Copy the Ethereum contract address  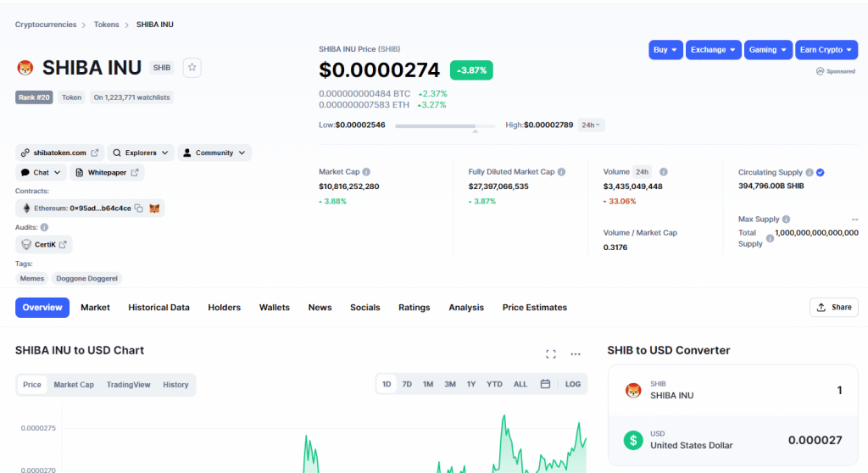point(139,209)
